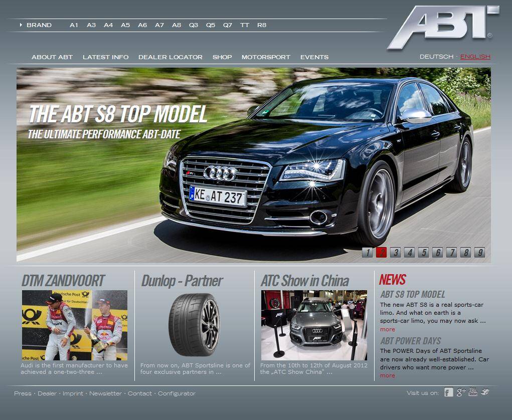Viewport: 512px width, 420px height.
Task: Open the Contact footer link
Action: pyautogui.click(x=140, y=393)
